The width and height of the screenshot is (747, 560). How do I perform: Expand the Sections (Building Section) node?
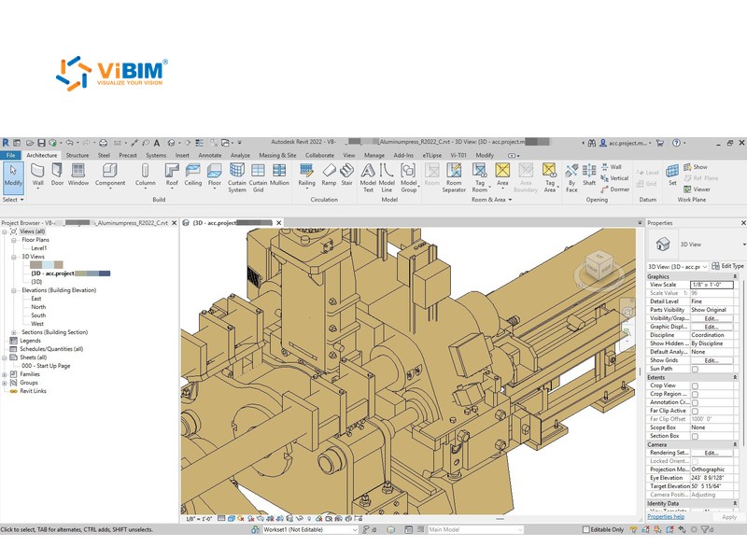coord(13,332)
